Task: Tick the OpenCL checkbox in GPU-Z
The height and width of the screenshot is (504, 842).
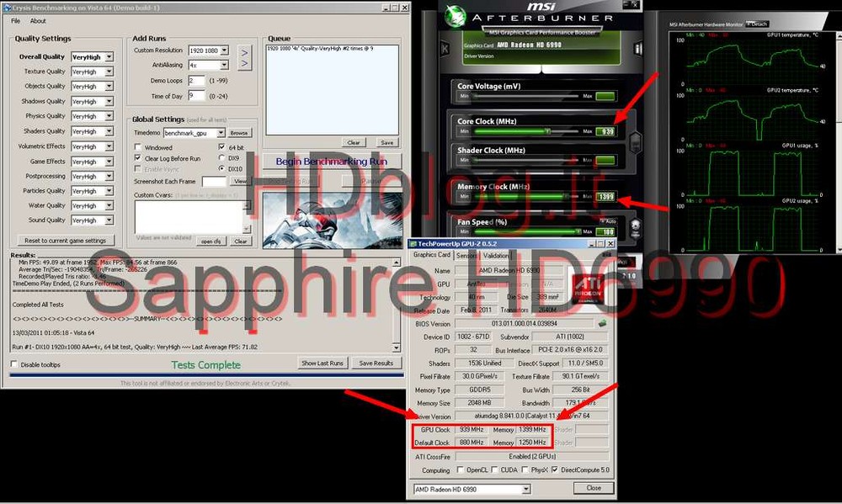Action: 461,470
